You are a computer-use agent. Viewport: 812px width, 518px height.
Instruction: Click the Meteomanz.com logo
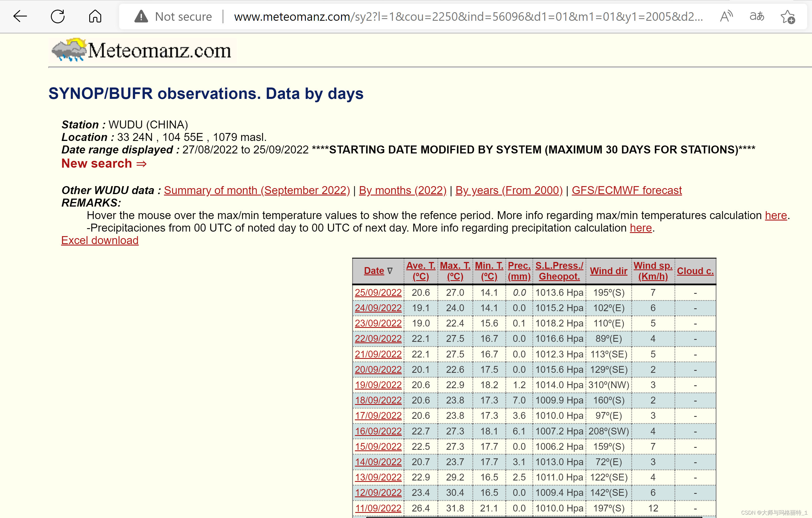click(x=142, y=50)
